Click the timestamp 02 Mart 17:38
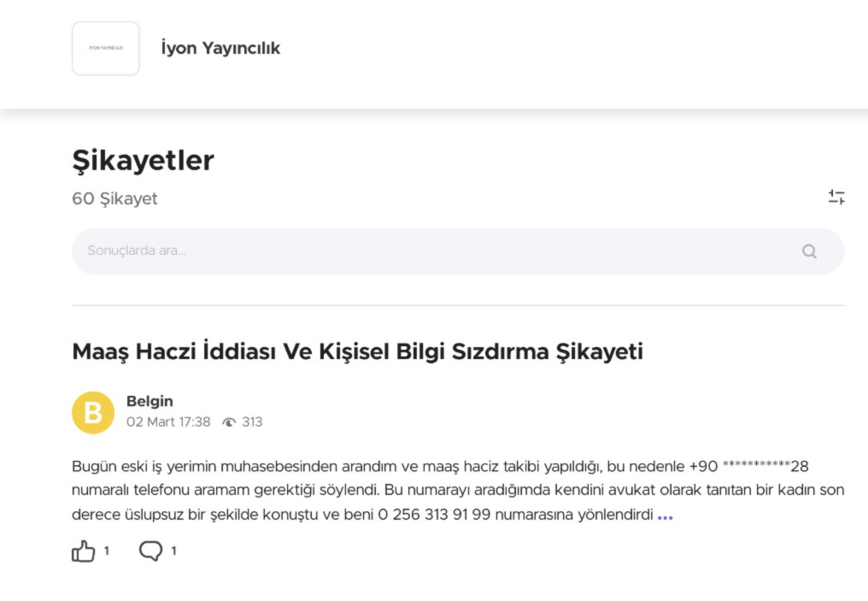 tap(167, 421)
